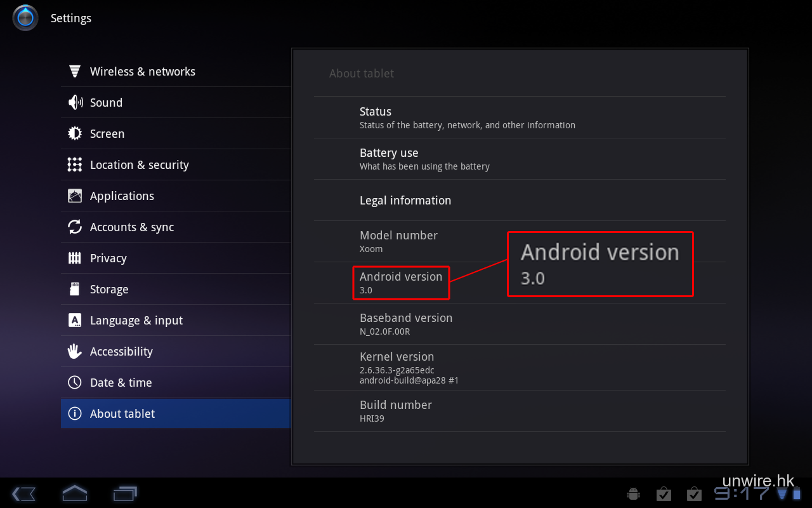Tap the Sound speaker icon
This screenshot has width=812, height=508.
75,103
